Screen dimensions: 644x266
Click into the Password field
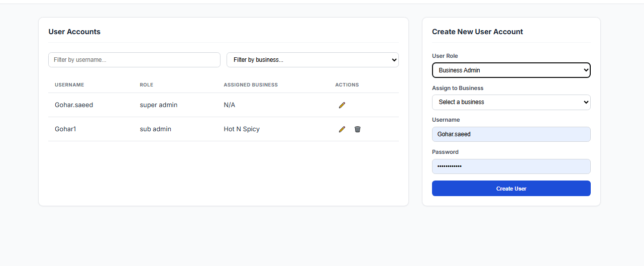pos(511,166)
